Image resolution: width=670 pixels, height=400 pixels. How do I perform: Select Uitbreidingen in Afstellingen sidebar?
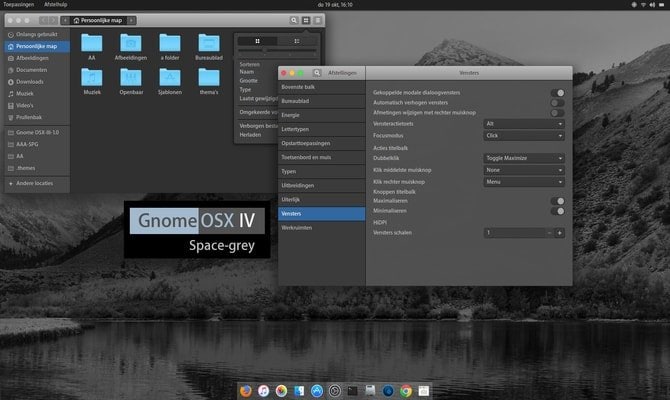321,185
